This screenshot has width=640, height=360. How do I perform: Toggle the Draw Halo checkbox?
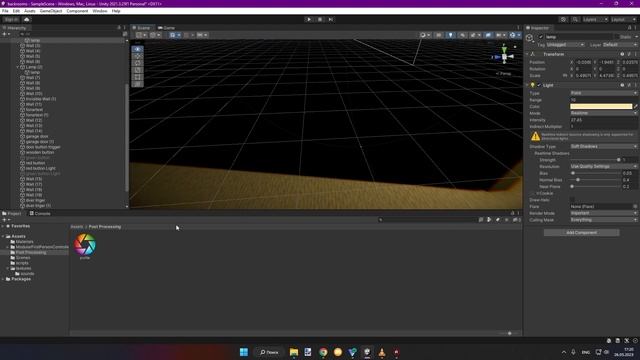572,200
